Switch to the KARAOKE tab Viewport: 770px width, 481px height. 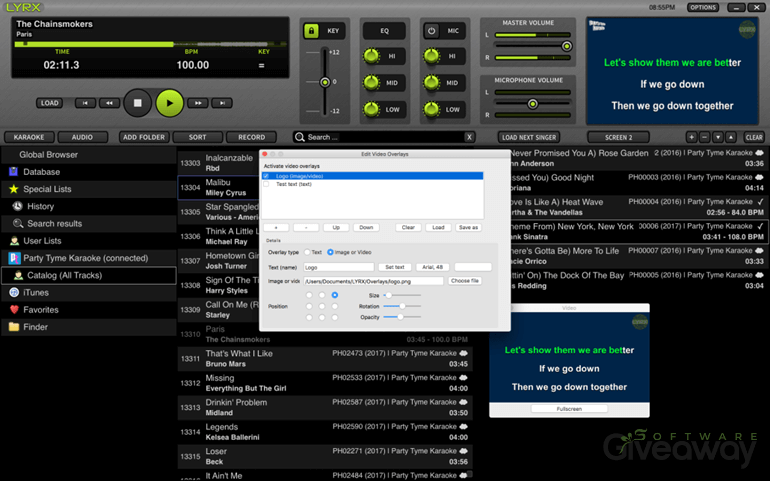point(28,137)
